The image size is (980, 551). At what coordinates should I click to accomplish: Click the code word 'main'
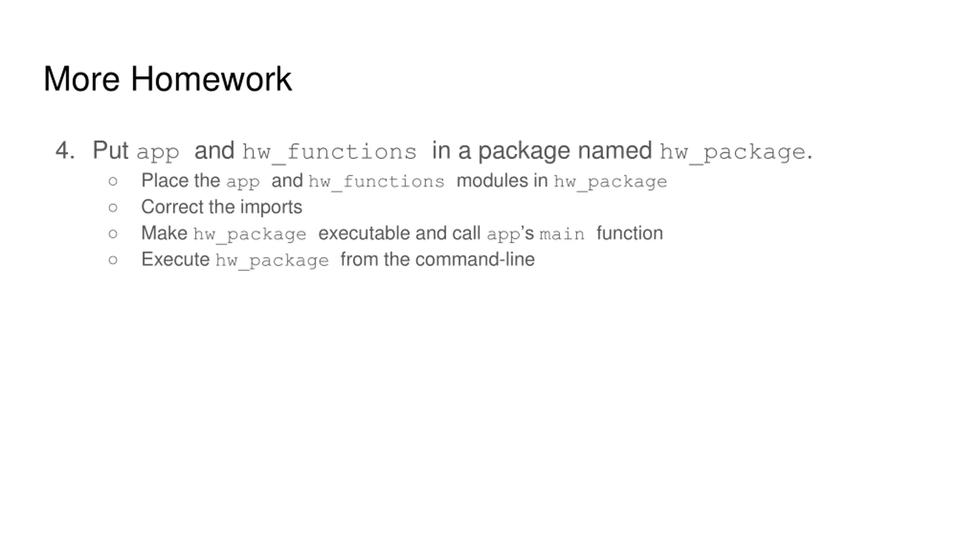(x=562, y=234)
